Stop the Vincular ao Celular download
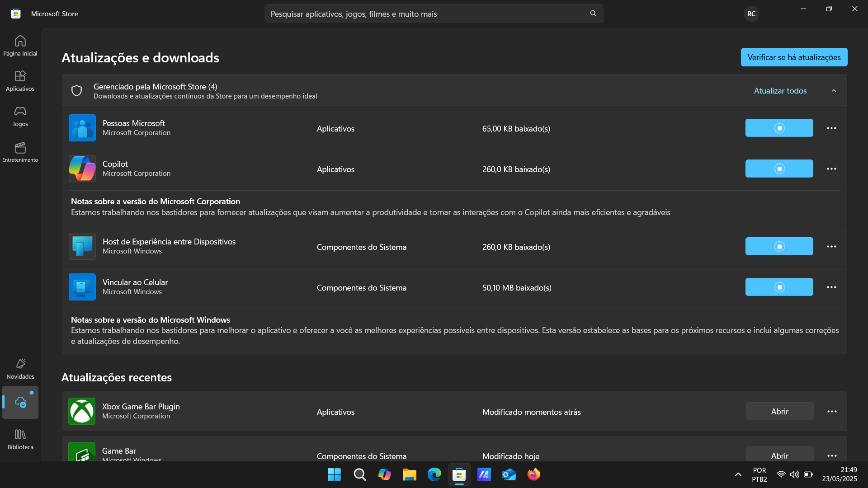 click(779, 287)
